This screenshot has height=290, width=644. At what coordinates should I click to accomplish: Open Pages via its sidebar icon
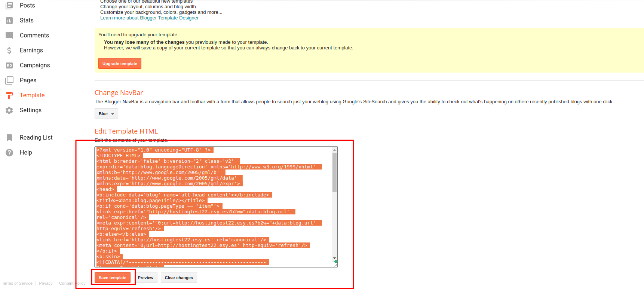click(9, 80)
